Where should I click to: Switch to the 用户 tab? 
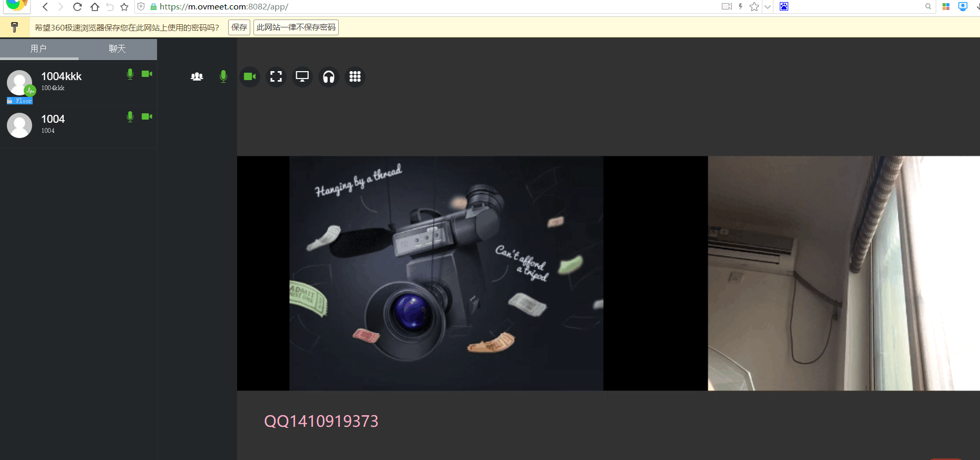coord(39,49)
